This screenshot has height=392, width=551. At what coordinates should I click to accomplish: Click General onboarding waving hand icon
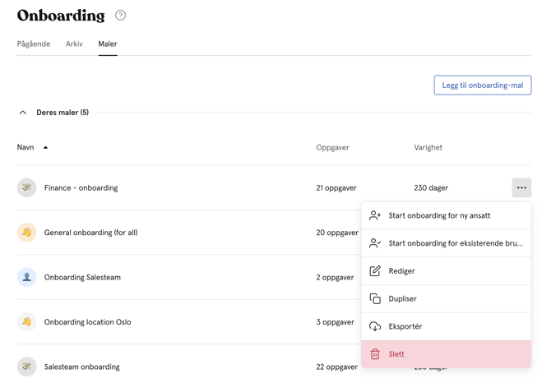pyautogui.click(x=26, y=233)
